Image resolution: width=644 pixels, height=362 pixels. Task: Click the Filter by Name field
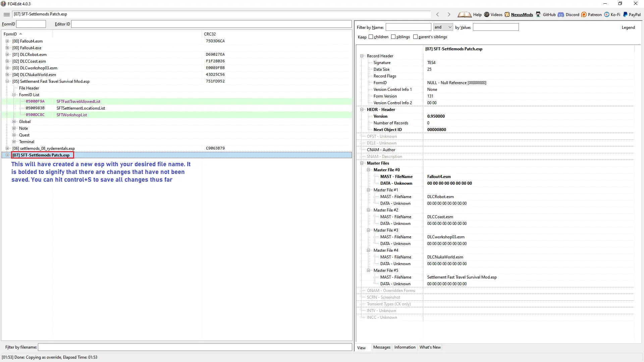[x=408, y=27]
